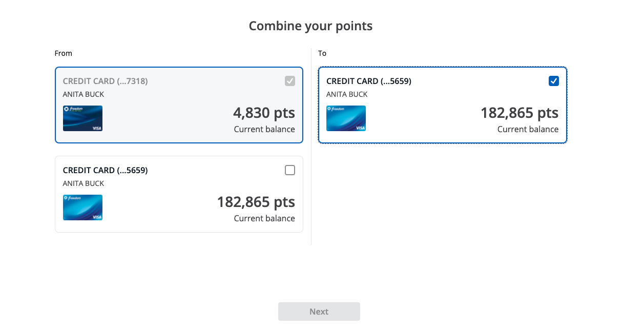The width and height of the screenshot is (644, 333).
Task: Click the Freedom card image in the To column
Action: [346, 118]
